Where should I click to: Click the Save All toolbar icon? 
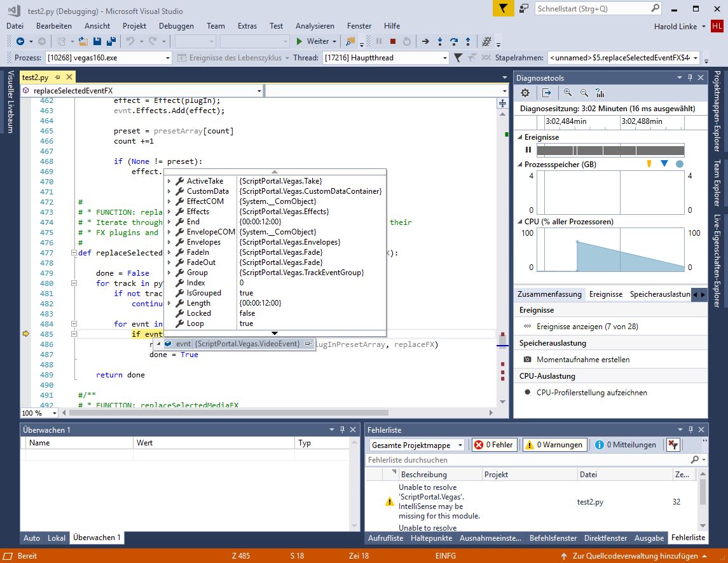(111, 41)
